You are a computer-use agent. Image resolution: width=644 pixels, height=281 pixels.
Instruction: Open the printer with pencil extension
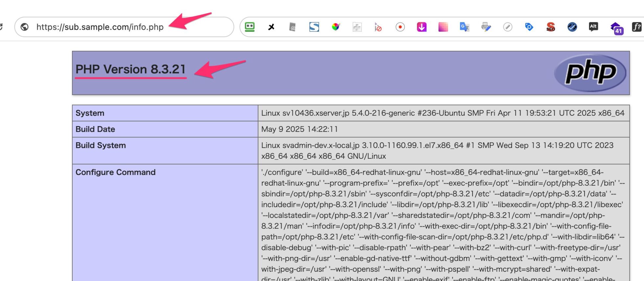(x=486, y=27)
